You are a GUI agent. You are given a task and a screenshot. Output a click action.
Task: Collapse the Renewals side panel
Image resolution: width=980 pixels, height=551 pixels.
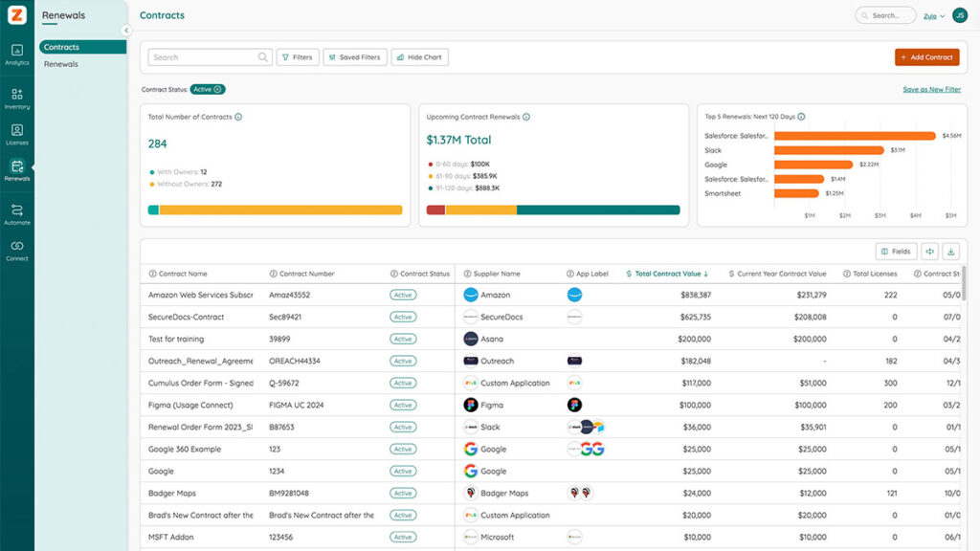pos(126,30)
